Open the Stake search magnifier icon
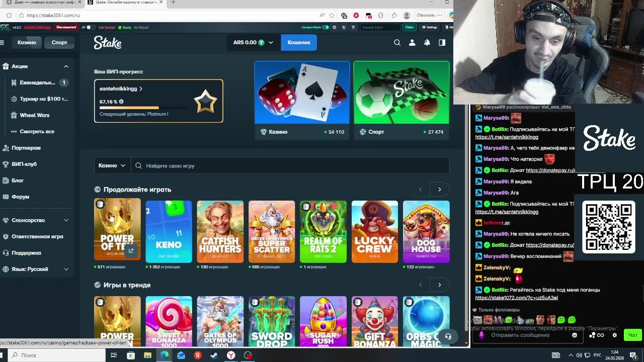Image resolution: width=644 pixels, height=362 pixels. click(x=397, y=43)
